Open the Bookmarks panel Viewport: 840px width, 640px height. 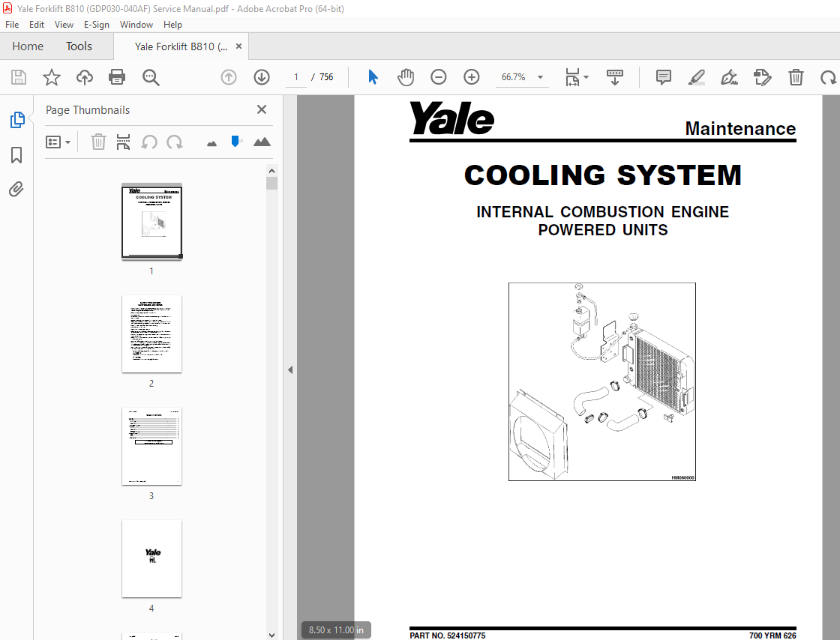(16, 155)
